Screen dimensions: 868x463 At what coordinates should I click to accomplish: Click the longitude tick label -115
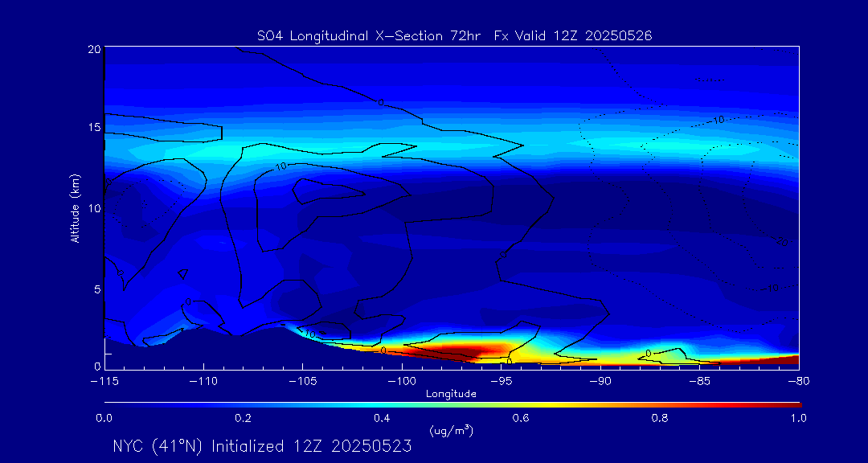click(104, 381)
